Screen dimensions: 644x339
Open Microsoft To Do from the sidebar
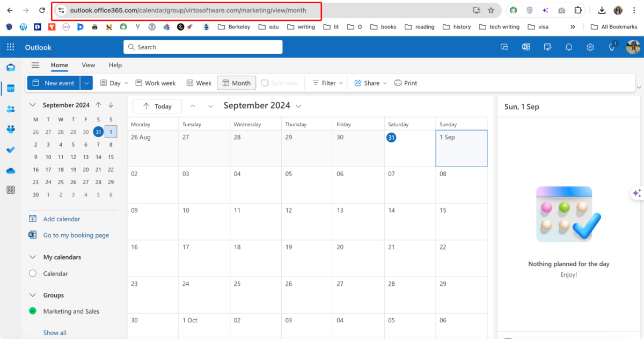tap(10, 150)
